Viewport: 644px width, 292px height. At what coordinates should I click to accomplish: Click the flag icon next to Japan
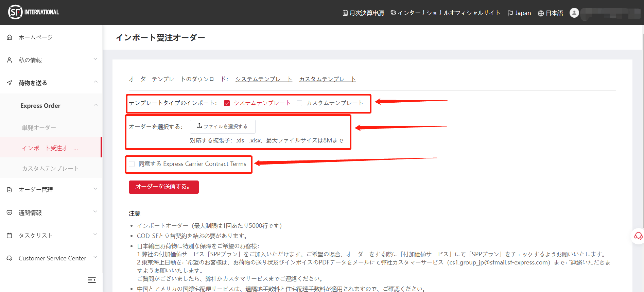click(x=510, y=13)
